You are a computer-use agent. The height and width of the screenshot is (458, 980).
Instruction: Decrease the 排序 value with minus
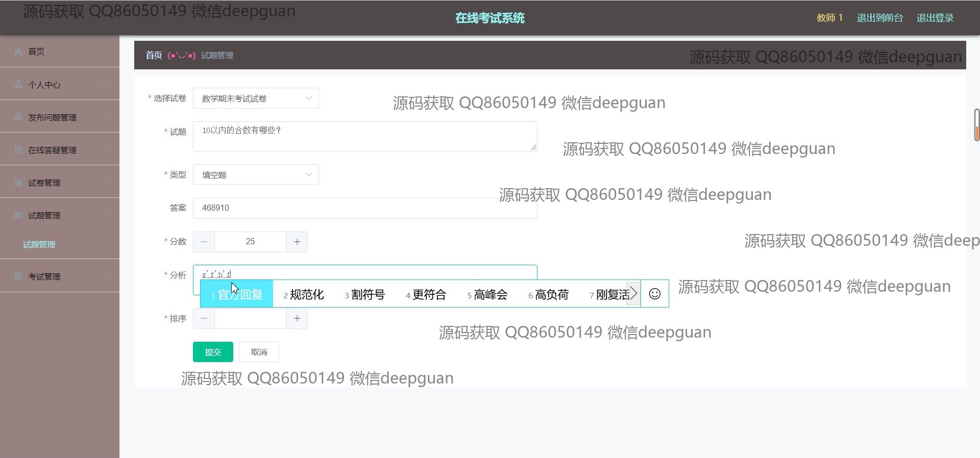click(204, 318)
